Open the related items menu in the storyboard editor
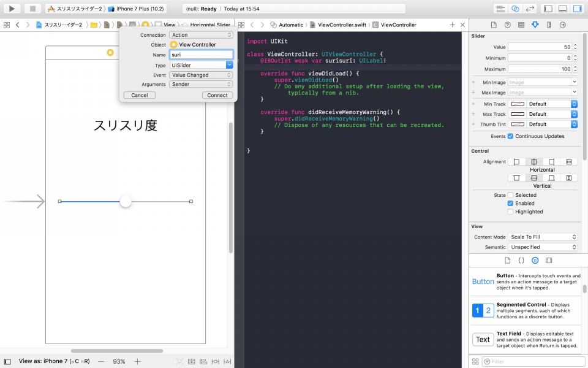The image size is (588, 368). [7, 25]
